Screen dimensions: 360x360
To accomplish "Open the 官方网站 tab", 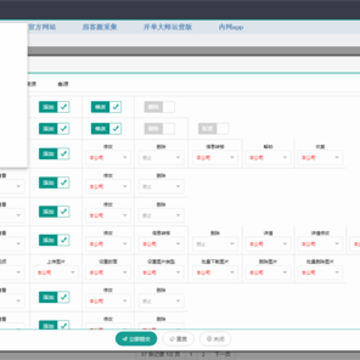I will coord(42,27).
